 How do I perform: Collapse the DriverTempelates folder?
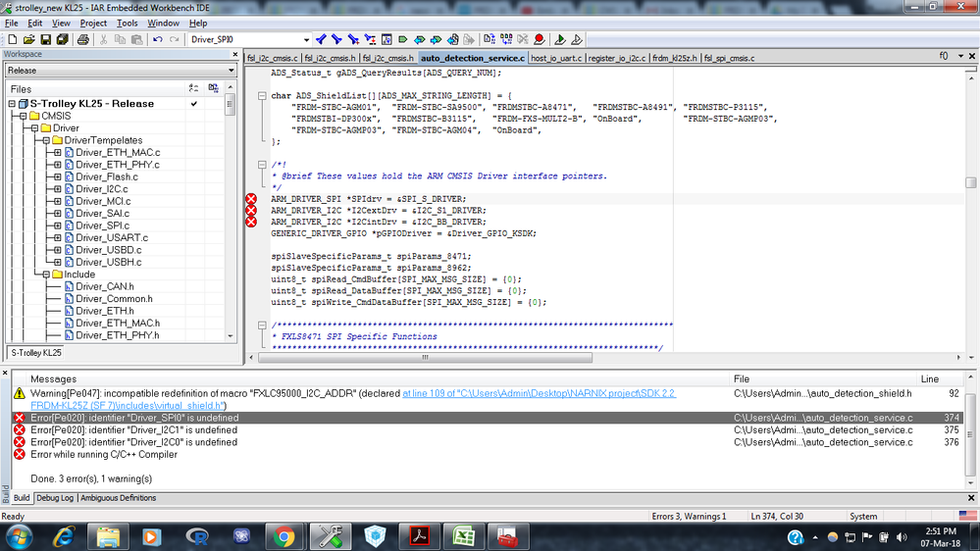(46, 140)
